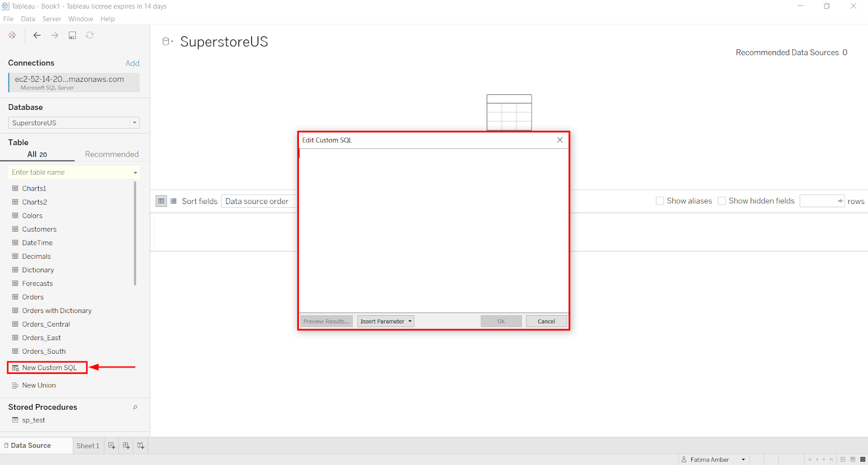The height and width of the screenshot is (465, 868).
Task: Click into the custom SQL text area
Action: point(433,231)
